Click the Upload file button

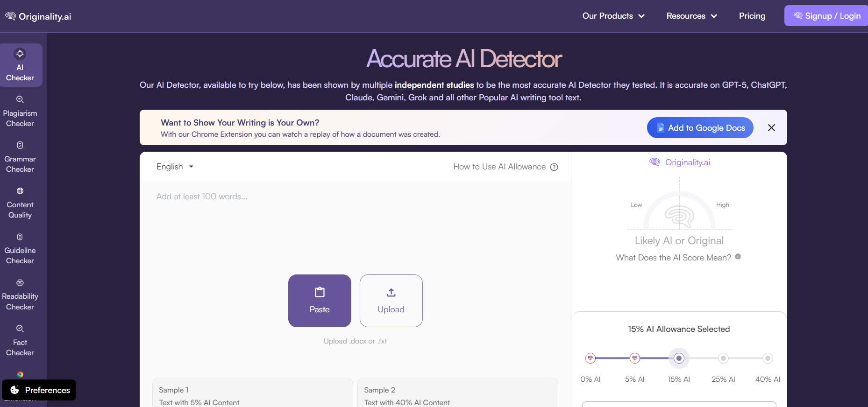(x=391, y=301)
